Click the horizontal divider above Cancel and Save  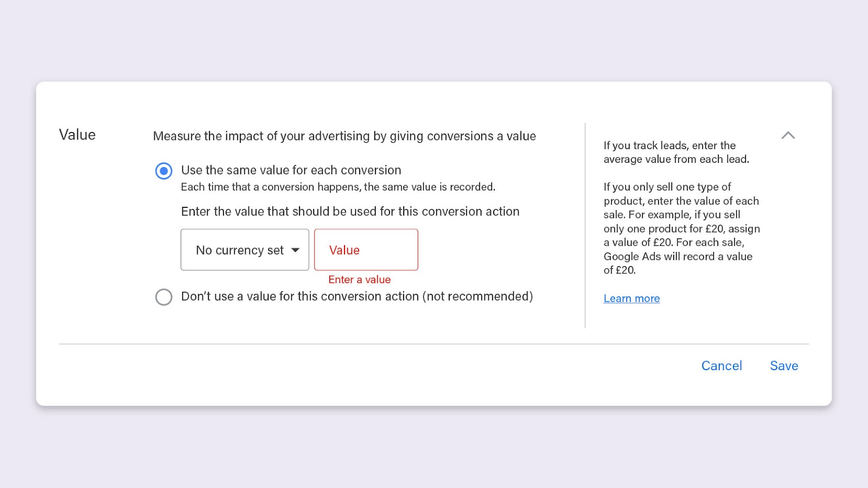[433, 344]
